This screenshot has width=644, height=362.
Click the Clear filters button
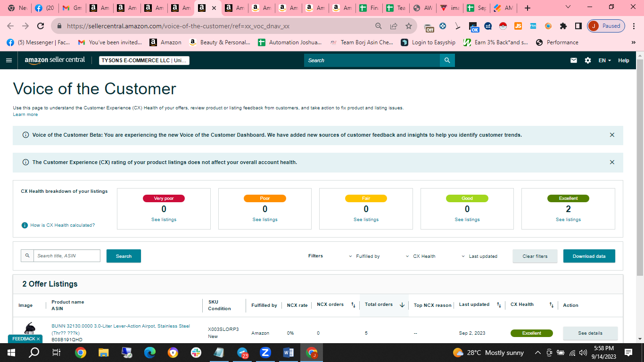tap(535, 256)
